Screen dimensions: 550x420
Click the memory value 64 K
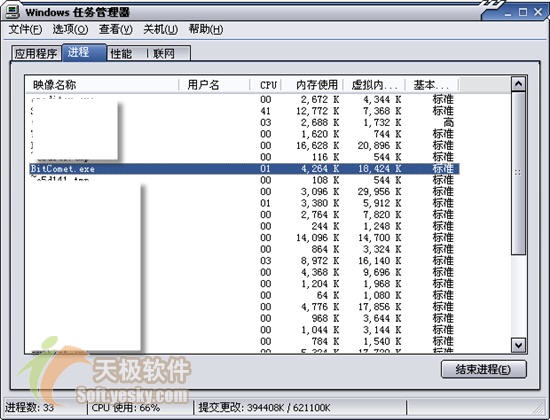click(x=327, y=295)
